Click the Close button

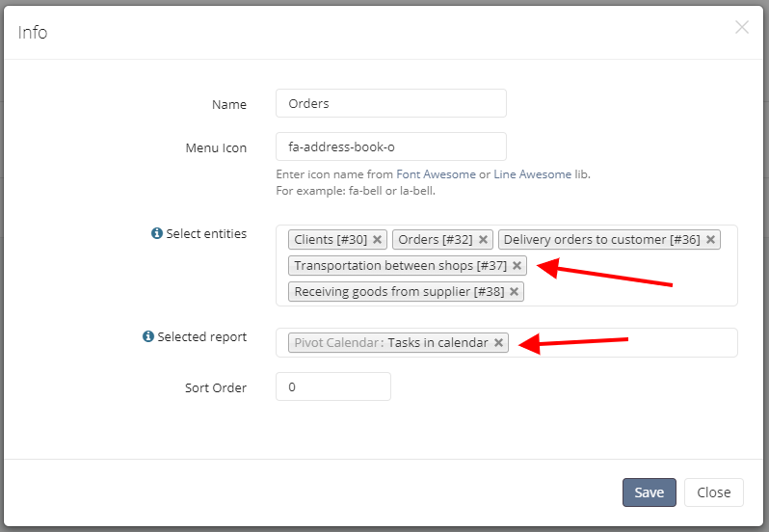pos(714,492)
